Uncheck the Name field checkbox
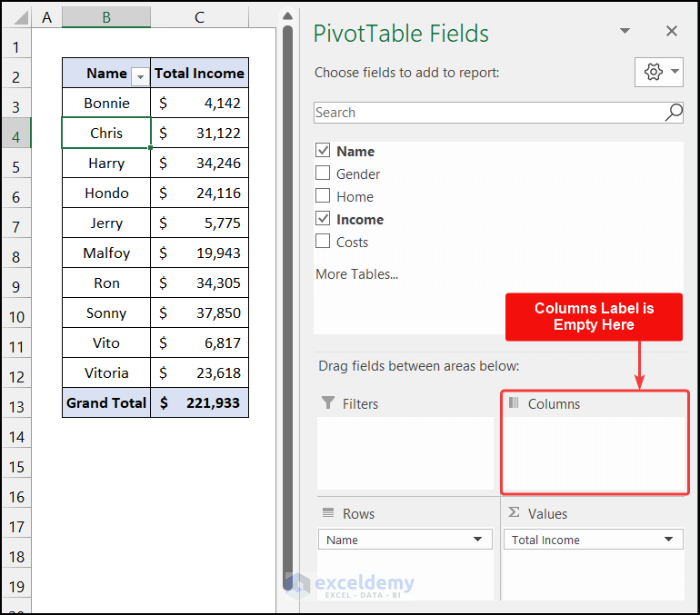Image resolution: width=700 pixels, height=615 pixels. click(323, 150)
